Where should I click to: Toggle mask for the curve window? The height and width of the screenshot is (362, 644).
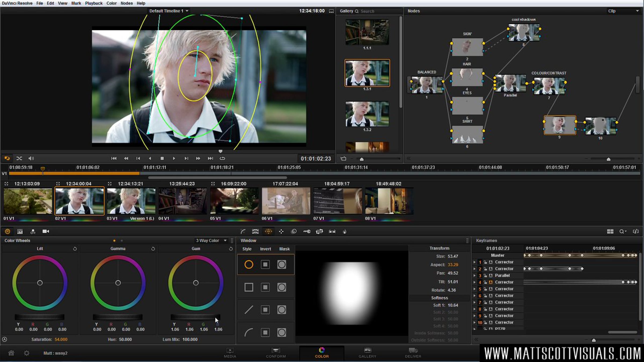pyautogui.click(x=281, y=333)
